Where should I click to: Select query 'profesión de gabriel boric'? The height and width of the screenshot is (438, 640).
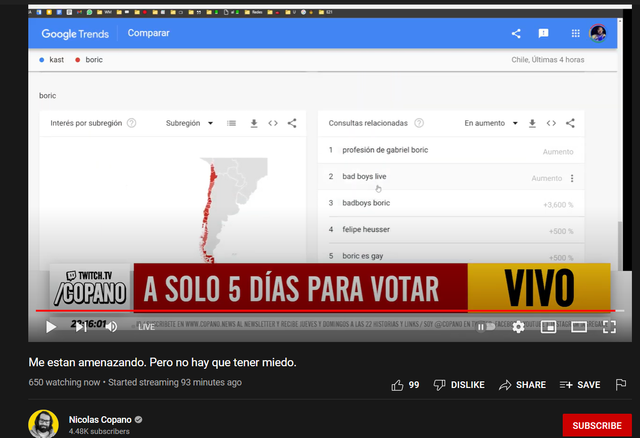[385, 150]
